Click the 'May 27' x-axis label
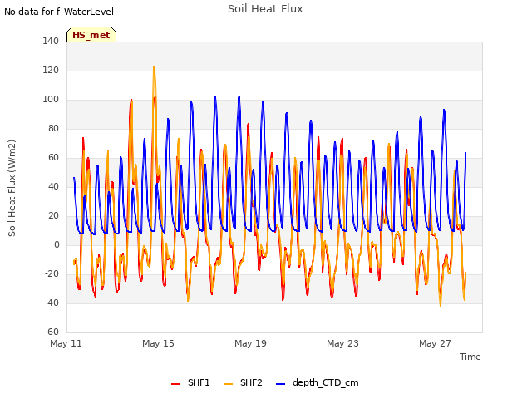 pyautogui.click(x=435, y=343)
